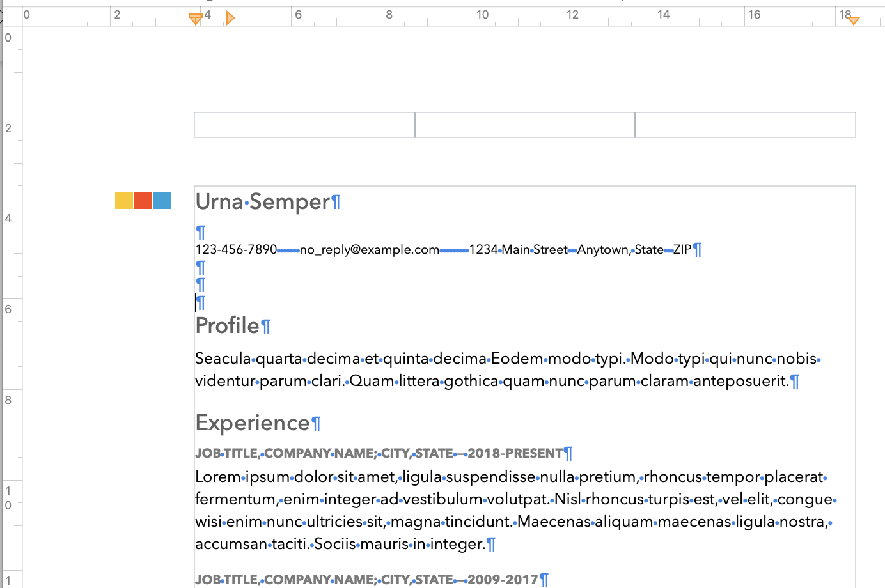Select the left indent marker on the ruler
The image size is (885, 588).
pos(196,19)
